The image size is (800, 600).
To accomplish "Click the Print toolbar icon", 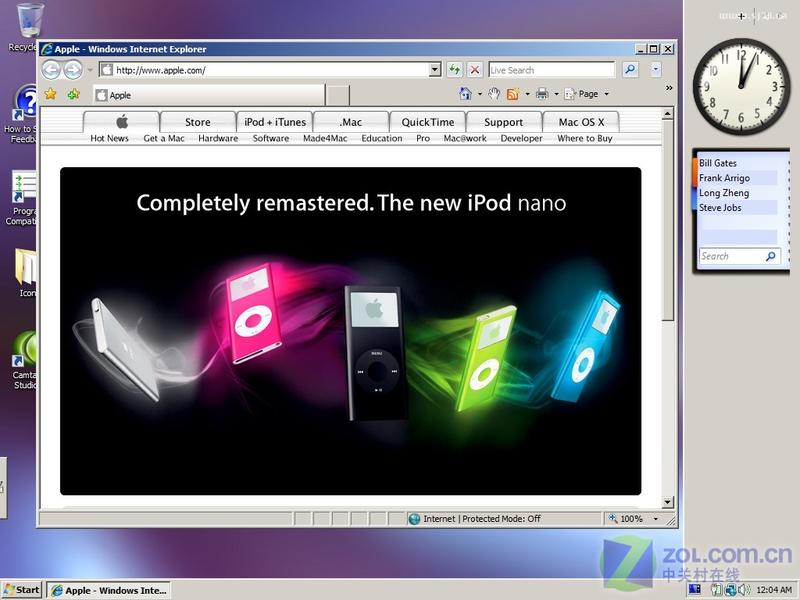I will (x=542, y=94).
